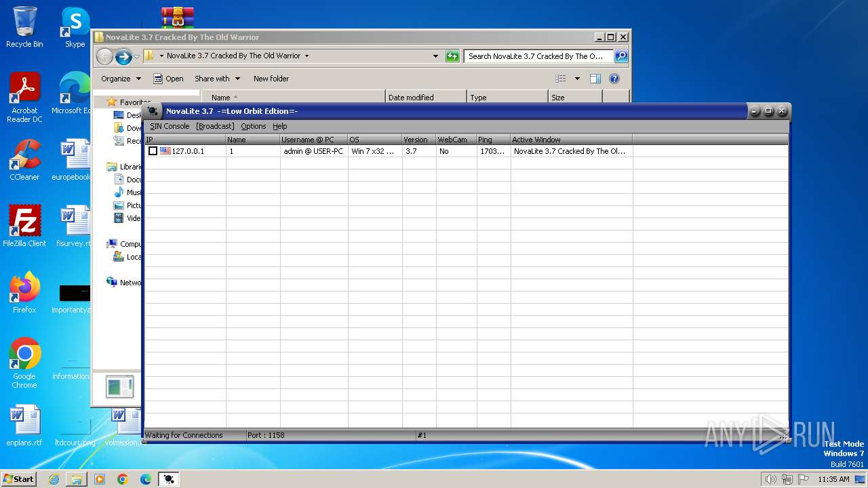The height and width of the screenshot is (488, 868).
Task: Click the volume speaker tray icon
Action: [770, 479]
